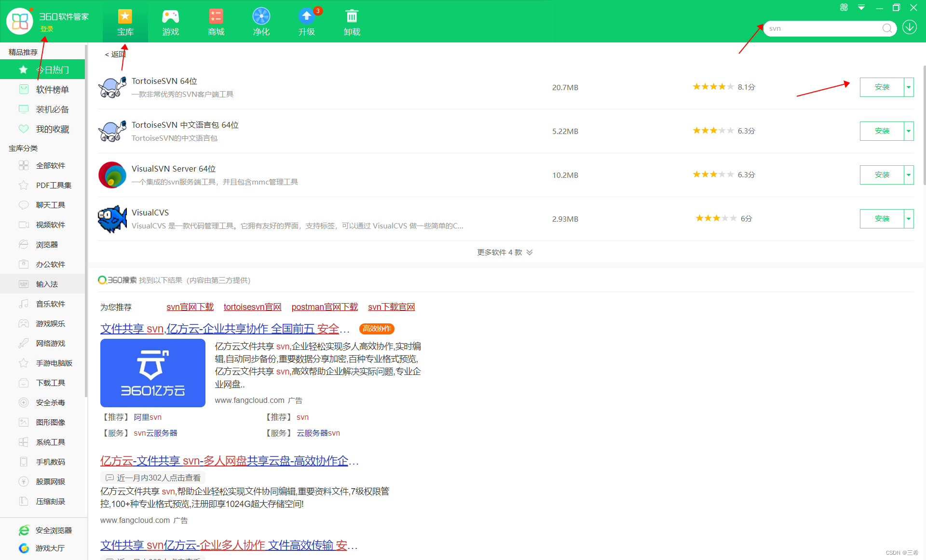926x560 pixels.
Task: Open the 亿方云-文件共享 svn-多人网盘 result title
Action: pyautogui.click(x=230, y=461)
